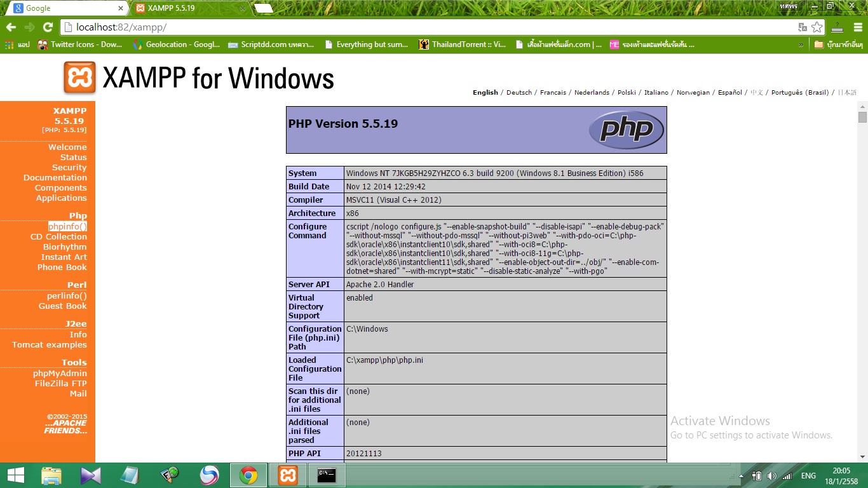The width and height of the screenshot is (868, 488).
Task: Click the page scrollbar thumb
Action: [x=862, y=117]
